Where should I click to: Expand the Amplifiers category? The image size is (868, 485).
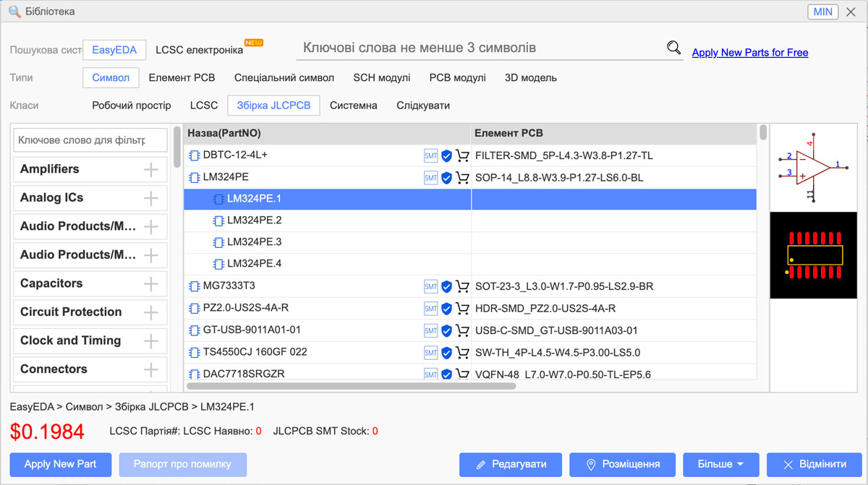click(x=150, y=170)
